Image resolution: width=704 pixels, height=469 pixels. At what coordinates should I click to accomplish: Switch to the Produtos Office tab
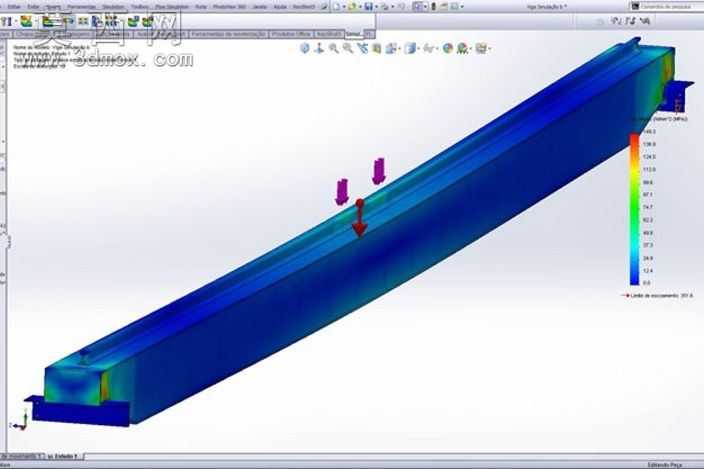click(x=290, y=34)
